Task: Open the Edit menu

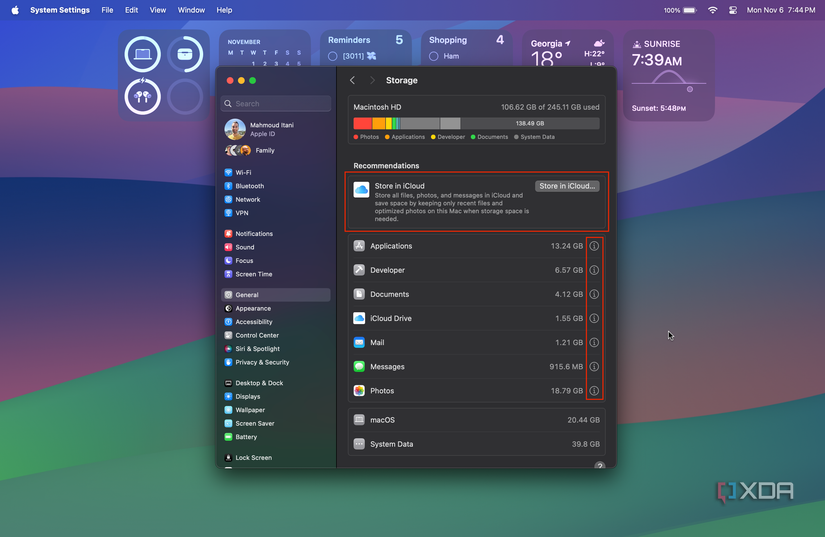Action: click(x=132, y=10)
